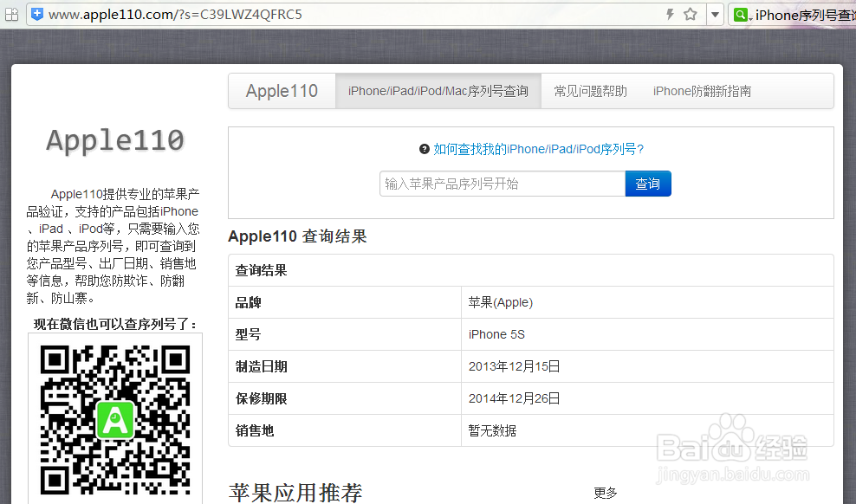Click the blue shield site security icon

[x=37, y=14]
